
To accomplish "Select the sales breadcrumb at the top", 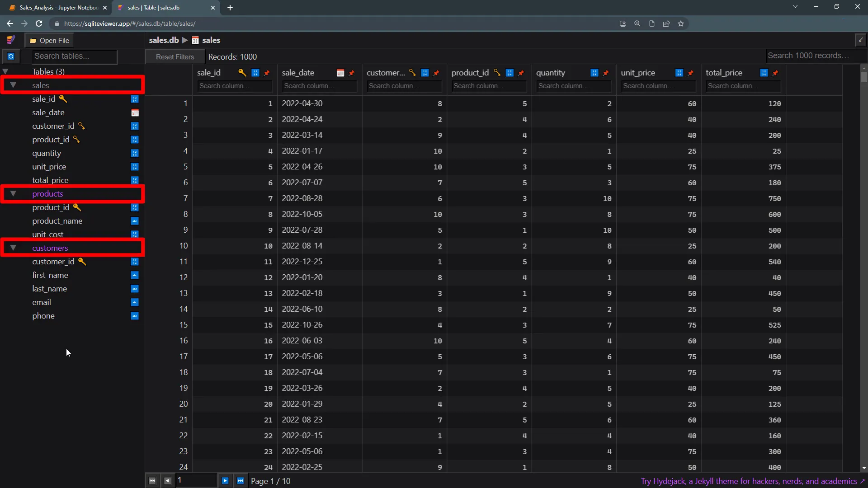I will click(211, 40).
